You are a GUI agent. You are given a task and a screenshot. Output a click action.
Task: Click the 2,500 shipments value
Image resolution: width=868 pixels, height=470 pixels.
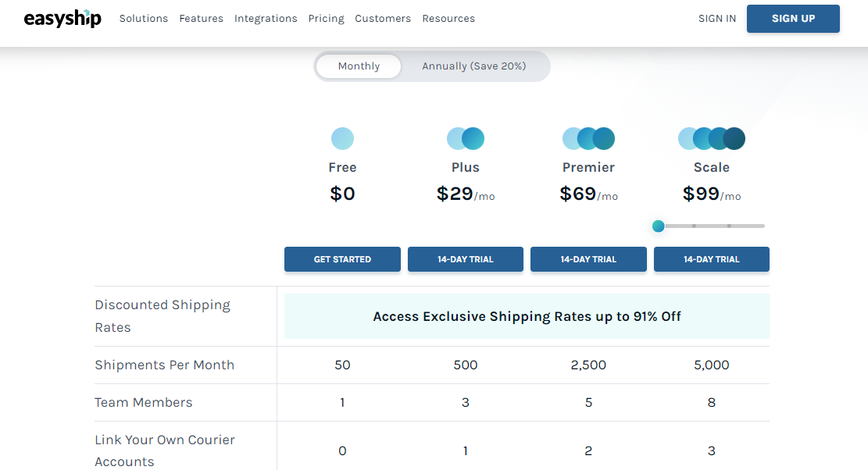pos(588,365)
